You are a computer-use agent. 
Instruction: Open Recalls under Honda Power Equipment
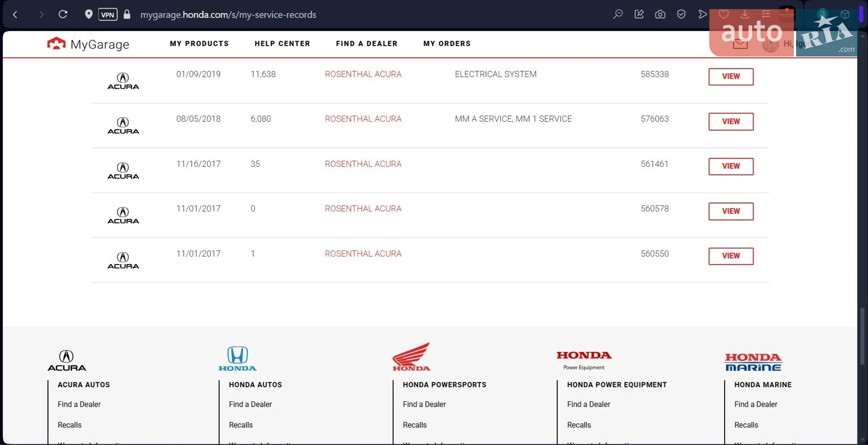579,425
